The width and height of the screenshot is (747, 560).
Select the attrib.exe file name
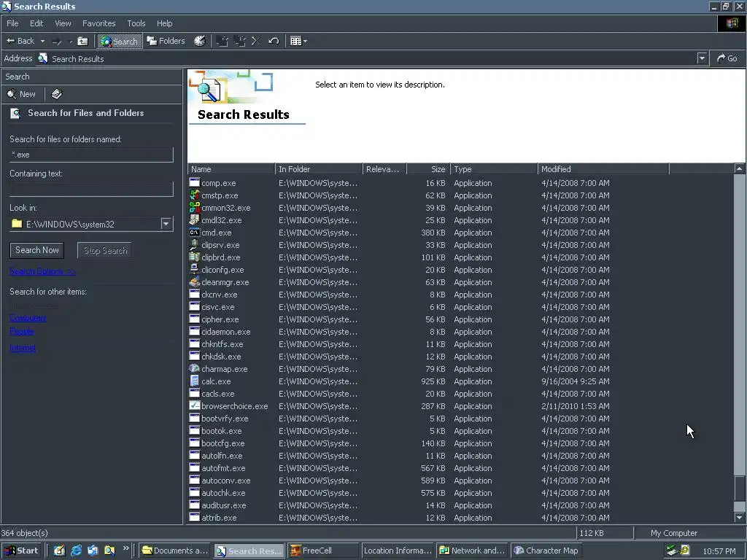(219, 518)
